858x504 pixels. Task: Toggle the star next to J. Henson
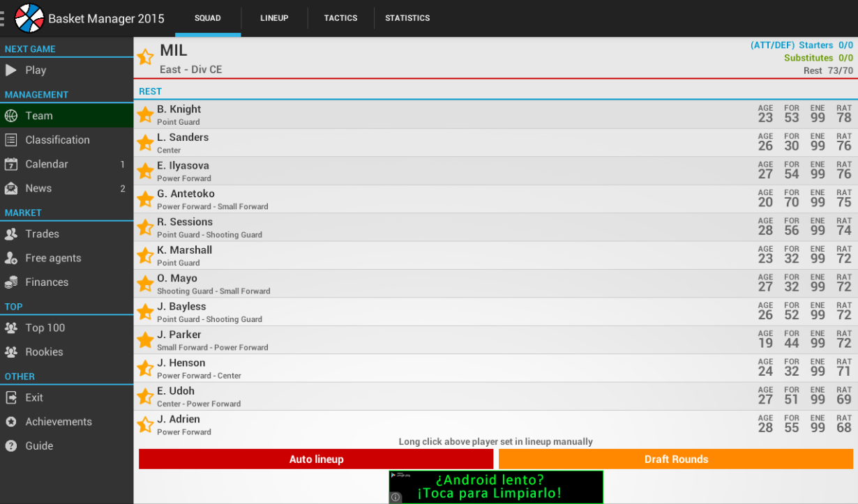click(145, 368)
